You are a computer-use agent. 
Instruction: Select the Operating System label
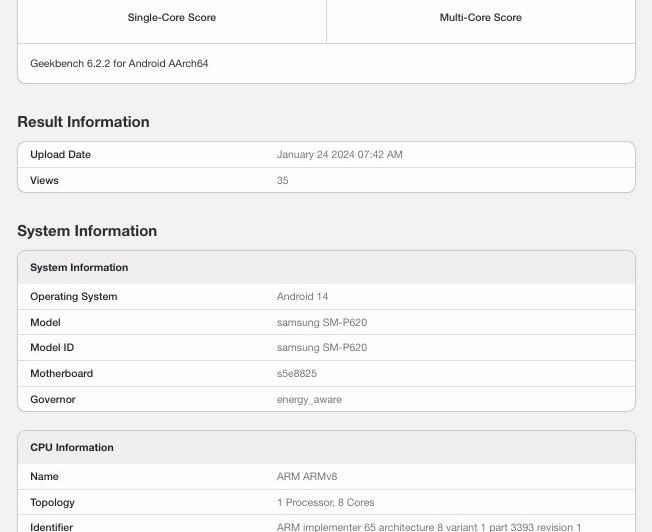[x=74, y=297]
